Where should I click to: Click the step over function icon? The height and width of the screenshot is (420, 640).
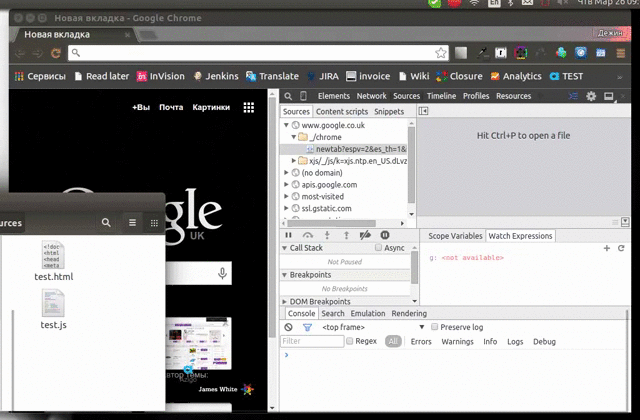point(310,235)
